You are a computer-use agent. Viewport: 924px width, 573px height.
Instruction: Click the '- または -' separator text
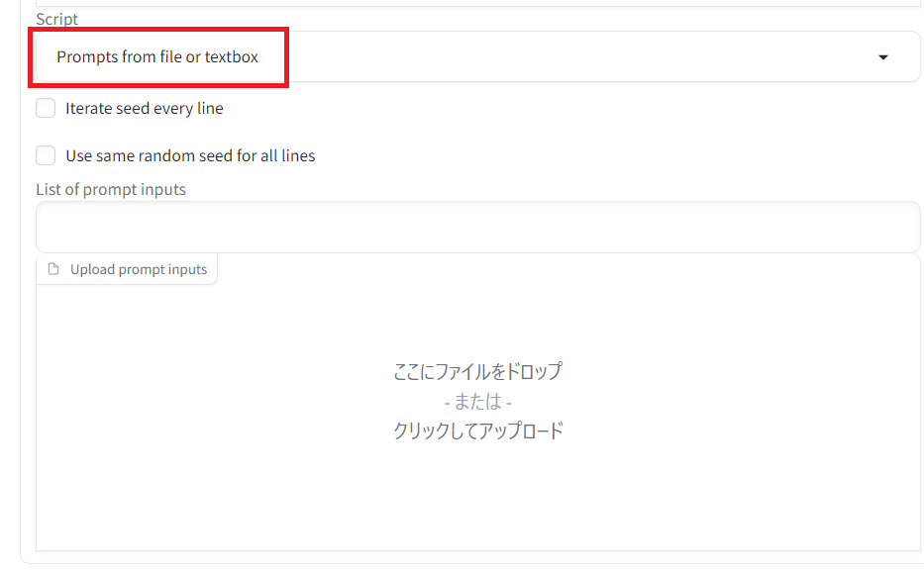pyautogui.click(x=478, y=402)
